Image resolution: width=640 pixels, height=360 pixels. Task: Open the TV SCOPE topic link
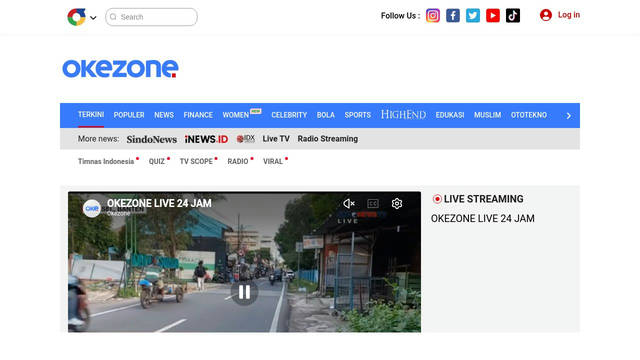196,162
